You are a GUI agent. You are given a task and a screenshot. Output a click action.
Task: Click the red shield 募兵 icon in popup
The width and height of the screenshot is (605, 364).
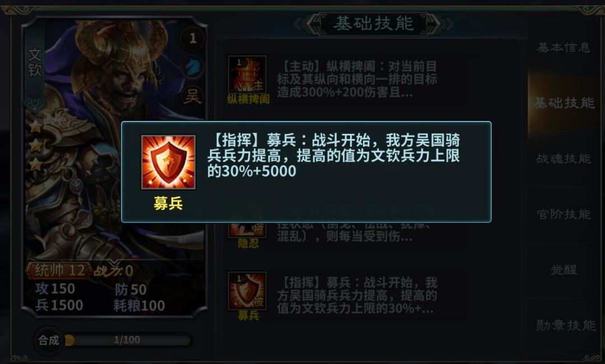click(x=168, y=162)
